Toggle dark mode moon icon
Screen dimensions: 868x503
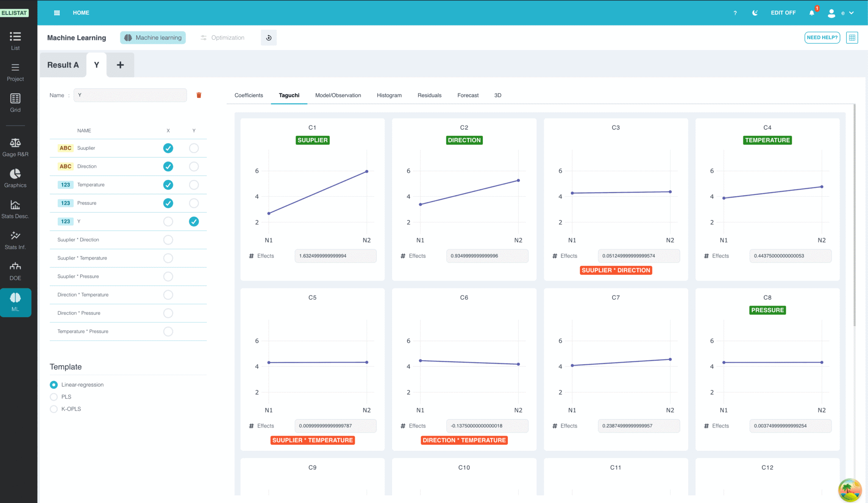click(755, 13)
